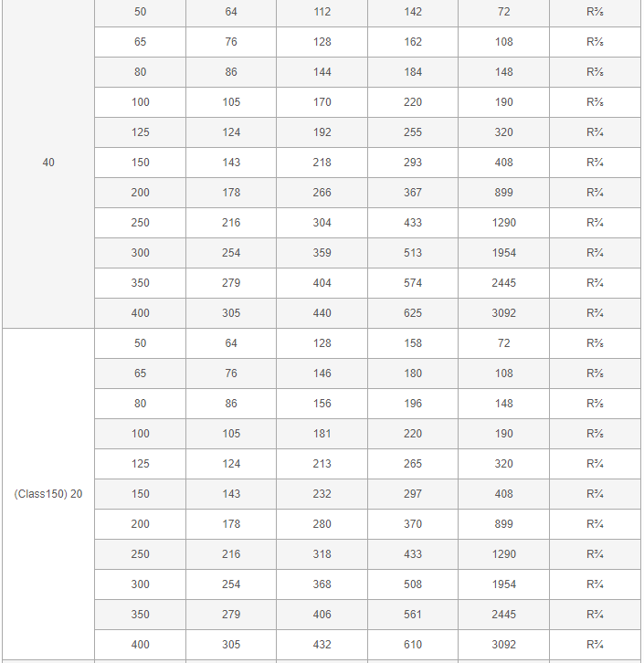Select the cell with value 610

(413, 645)
